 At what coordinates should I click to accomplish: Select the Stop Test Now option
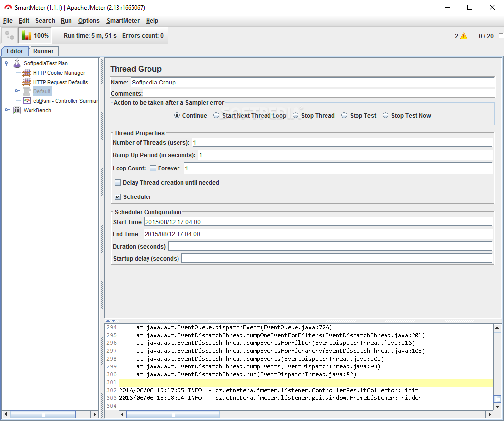385,115
